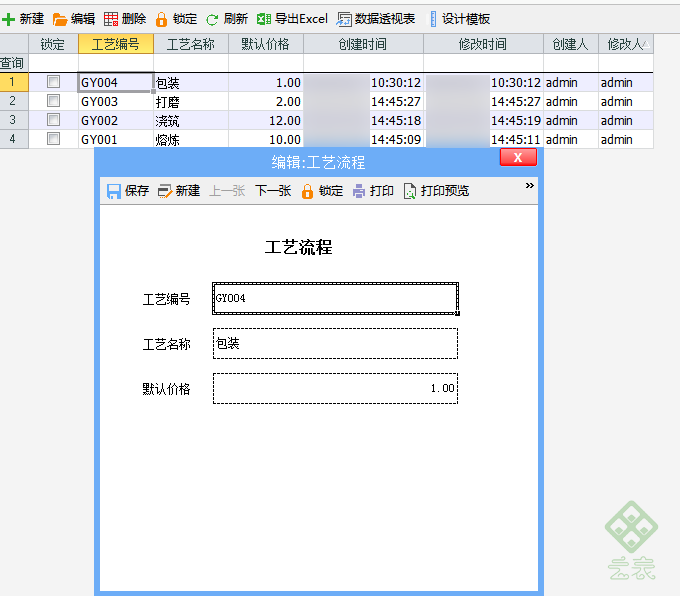The width and height of the screenshot is (680, 596).
Task: Click the 打印预览 print preview icon
Action: [409, 191]
